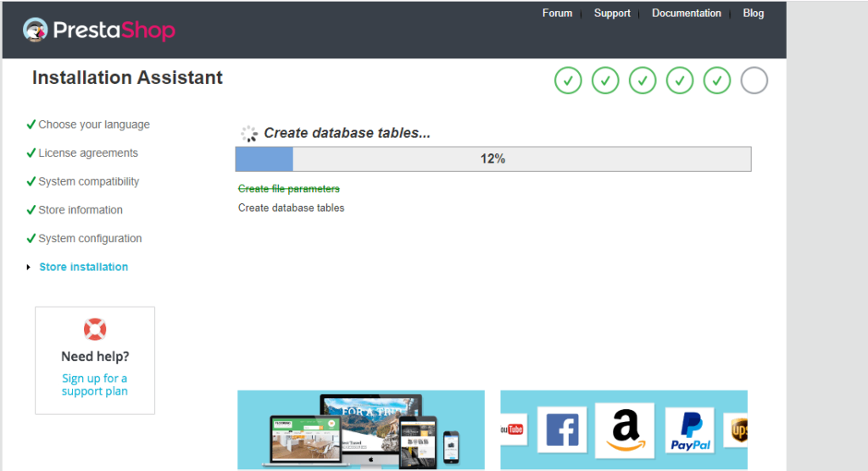Viewport: 868px width, 471px height.
Task: Select Store information step
Action: coord(81,210)
